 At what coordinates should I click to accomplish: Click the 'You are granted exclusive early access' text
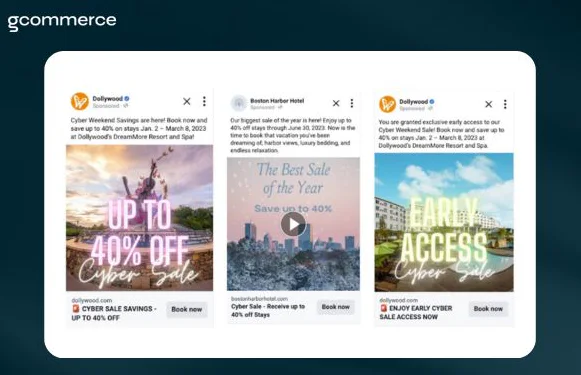441,134
